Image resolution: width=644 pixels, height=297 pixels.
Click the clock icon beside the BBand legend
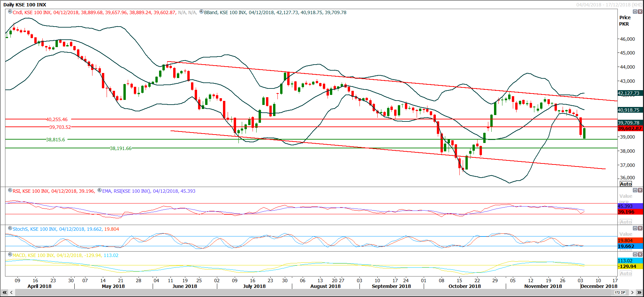pos(201,12)
